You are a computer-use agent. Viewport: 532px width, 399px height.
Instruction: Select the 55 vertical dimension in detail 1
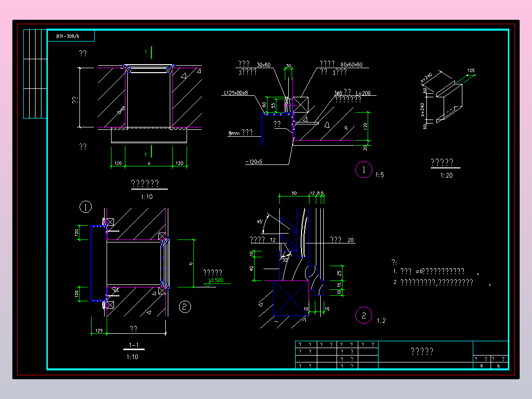pos(273,105)
